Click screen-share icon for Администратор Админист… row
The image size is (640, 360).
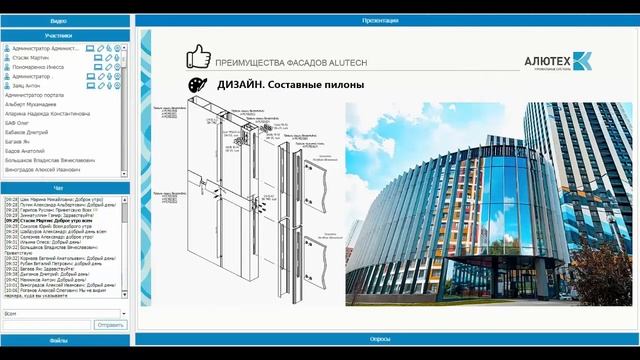click(90, 48)
